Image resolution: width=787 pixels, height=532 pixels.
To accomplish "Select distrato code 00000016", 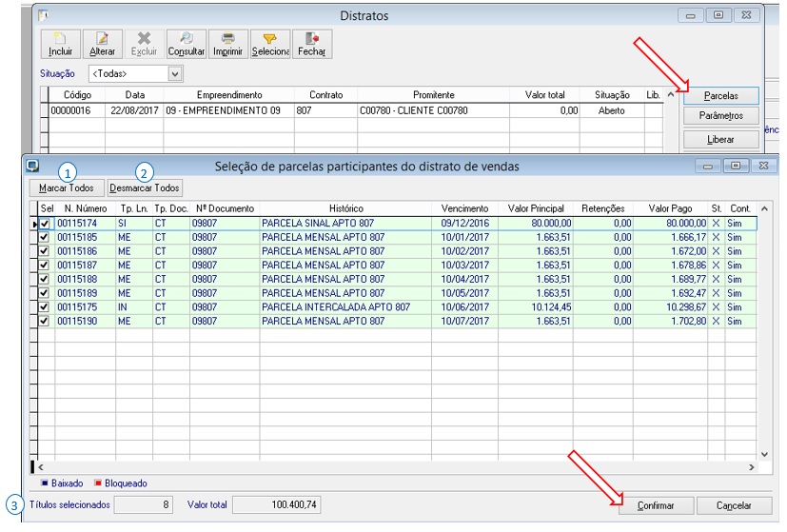I will click(x=70, y=110).
